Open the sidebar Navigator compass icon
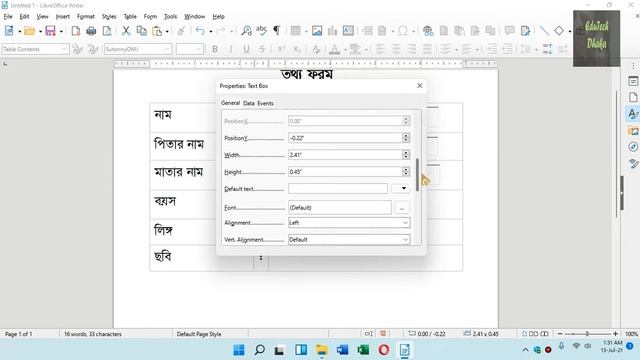The height and width of the screenshot is (360, 640). (x=633, y=147)
